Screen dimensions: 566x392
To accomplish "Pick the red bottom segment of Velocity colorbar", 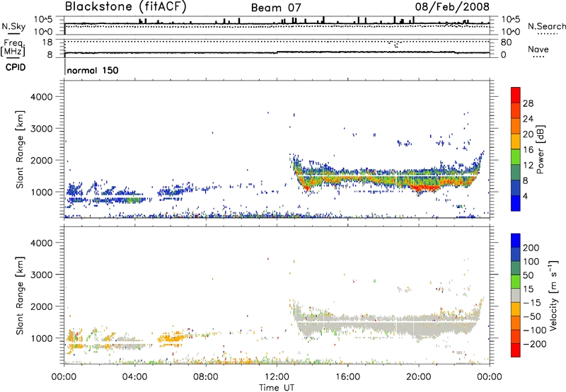I will pos(516,350).
